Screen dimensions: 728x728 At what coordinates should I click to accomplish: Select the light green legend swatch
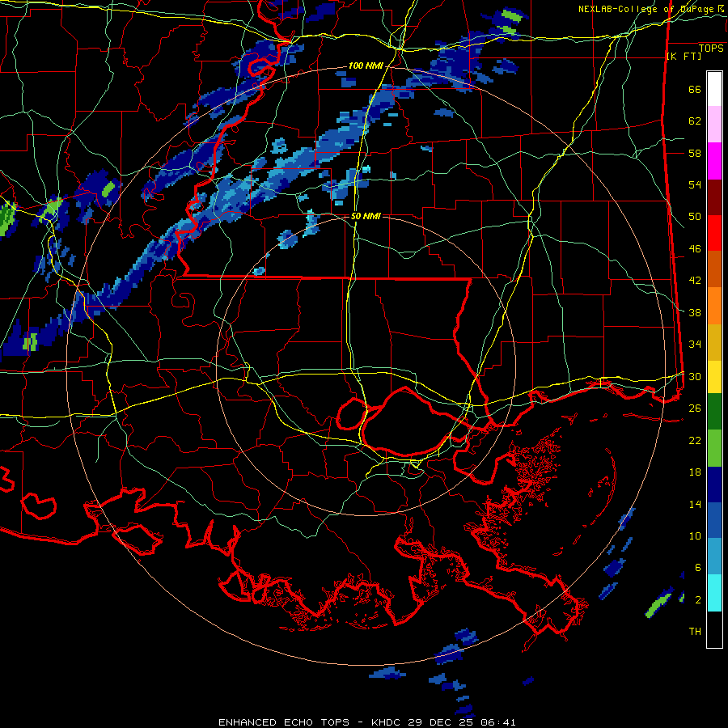714,448
